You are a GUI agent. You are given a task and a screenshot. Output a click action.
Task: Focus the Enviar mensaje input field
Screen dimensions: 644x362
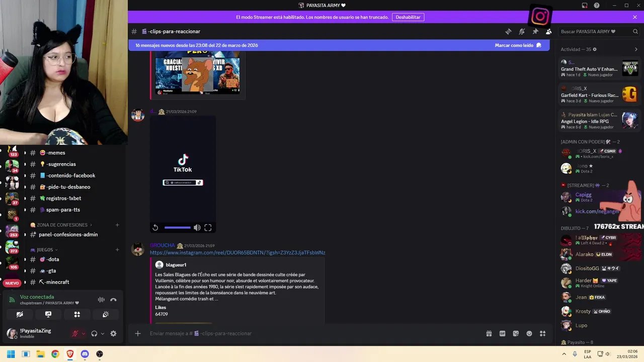pyautogui.click(x=314, y=333)
